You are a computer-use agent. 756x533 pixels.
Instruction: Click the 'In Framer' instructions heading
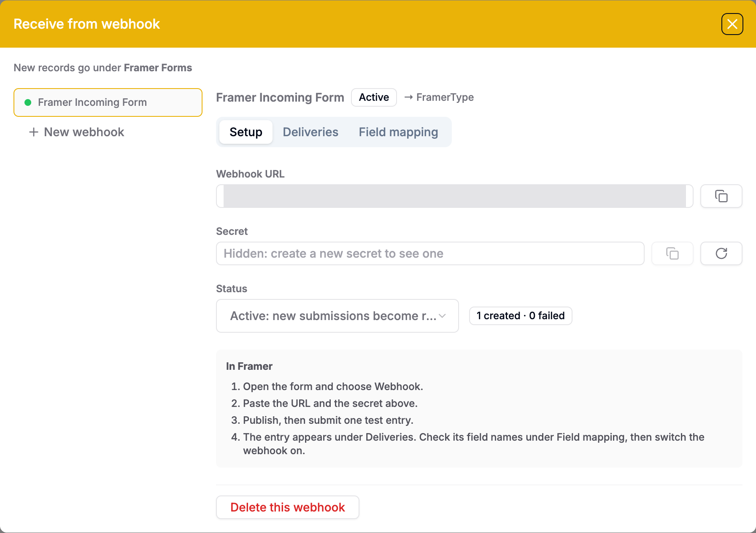[249, 366]
